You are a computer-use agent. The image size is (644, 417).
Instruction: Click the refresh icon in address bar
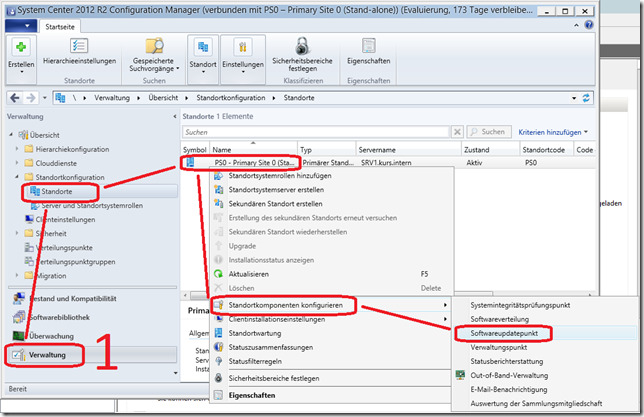586,98
